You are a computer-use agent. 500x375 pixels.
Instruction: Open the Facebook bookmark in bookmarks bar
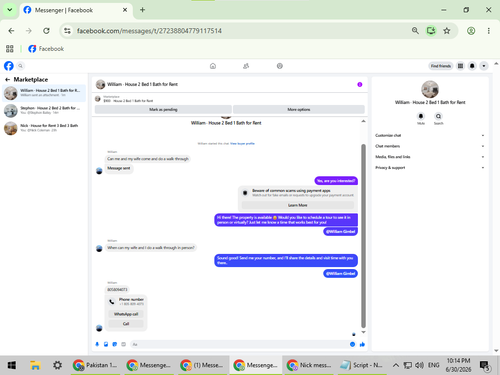point(46,49)
